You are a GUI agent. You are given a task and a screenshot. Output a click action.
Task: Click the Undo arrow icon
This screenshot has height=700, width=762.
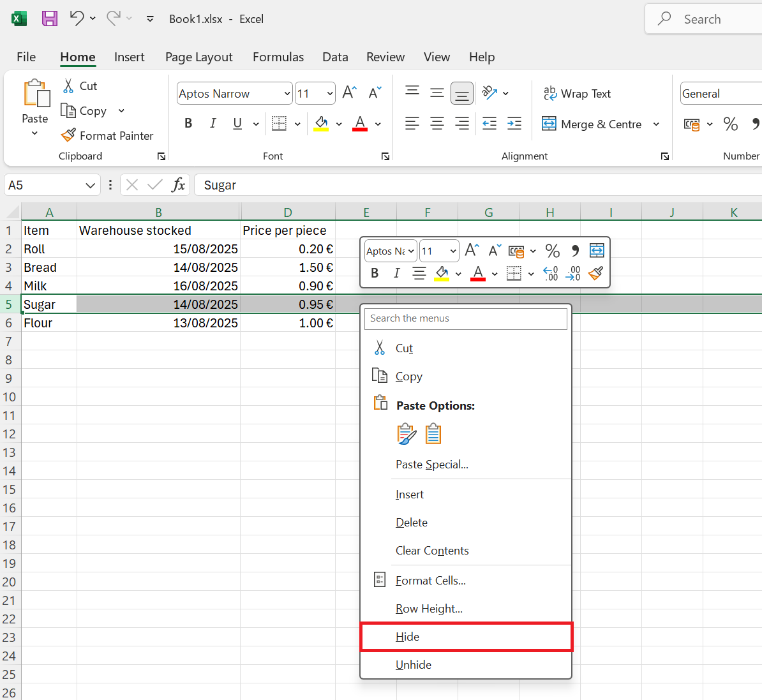click(x=77, y=19)
